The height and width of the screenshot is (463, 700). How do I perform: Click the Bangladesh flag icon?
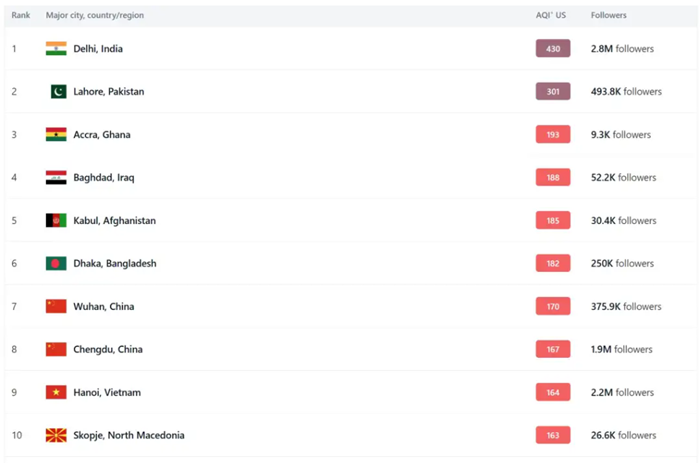[x=56, y=264]
